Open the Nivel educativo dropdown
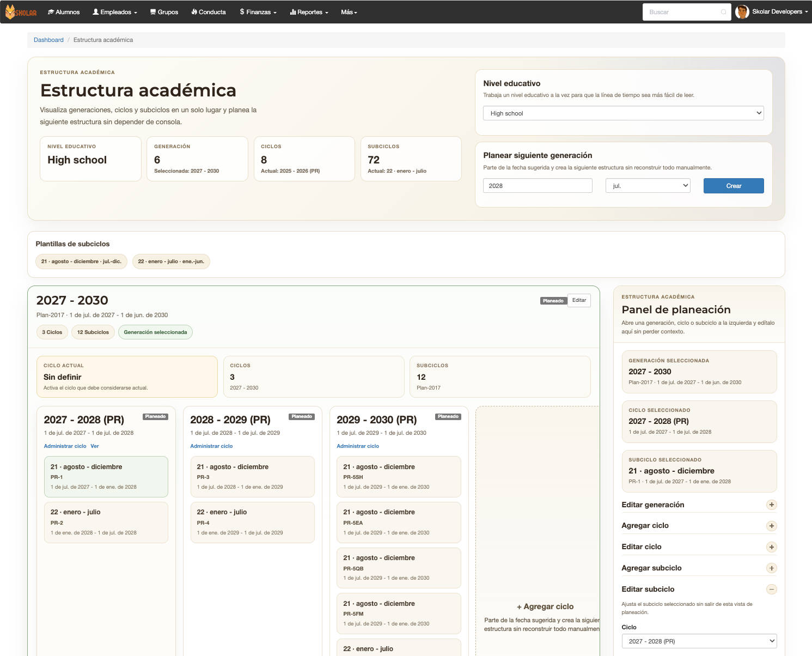 pyautogui.click(x=623, y=113)
